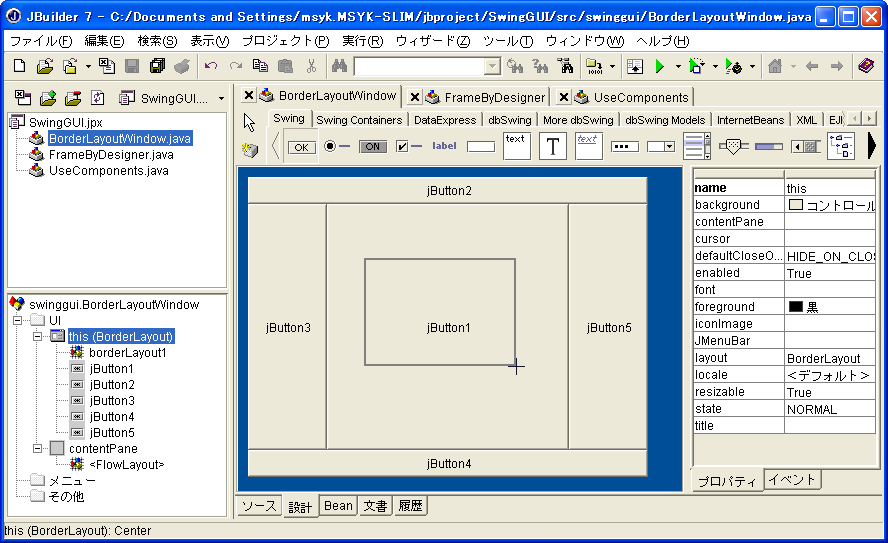Click jButton2 in the design canvas
The image size is (888, 543).
[448, 190]
